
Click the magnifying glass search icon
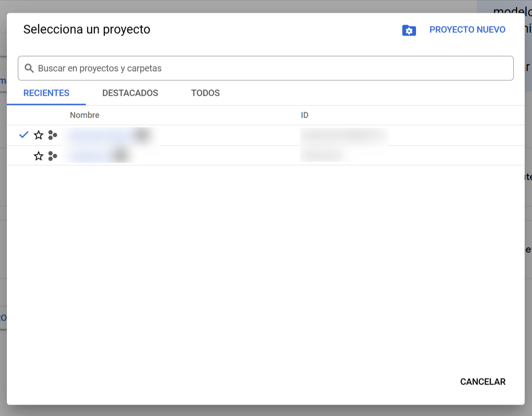click(29, 68)
